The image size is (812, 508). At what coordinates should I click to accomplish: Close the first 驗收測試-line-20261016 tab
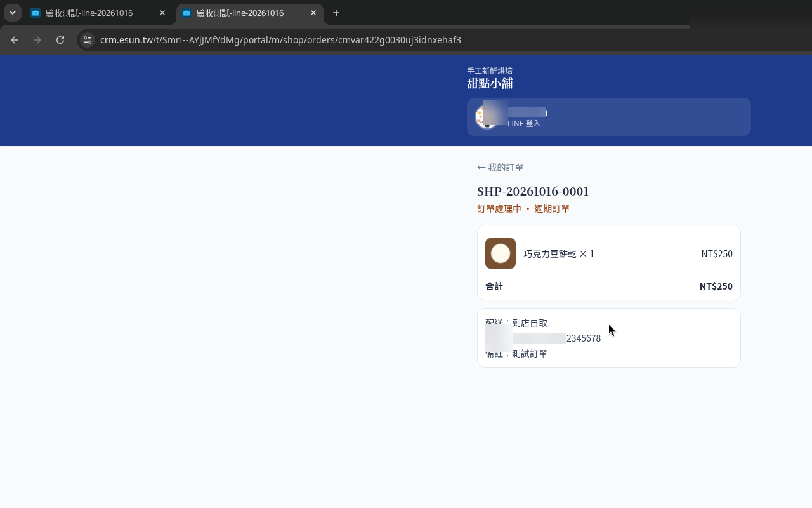(162, 13)
